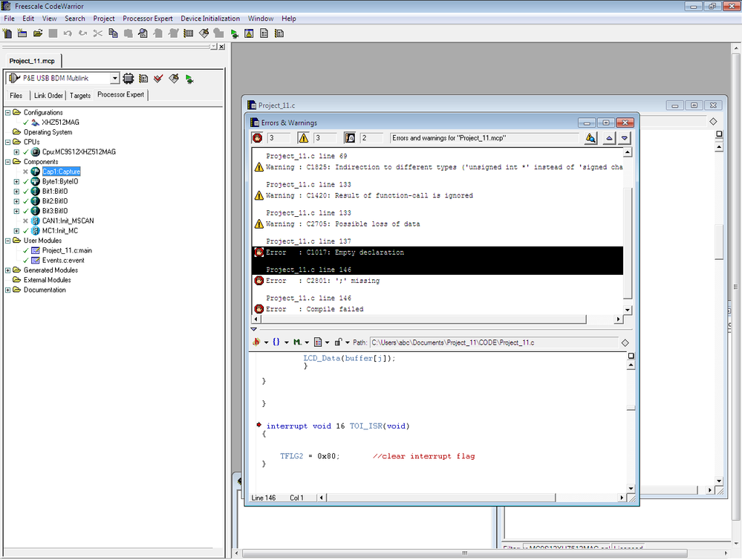Open the header files popup in code pane
Screen dimensions: 742x560
pyautogui.click(x=260, y=342)
